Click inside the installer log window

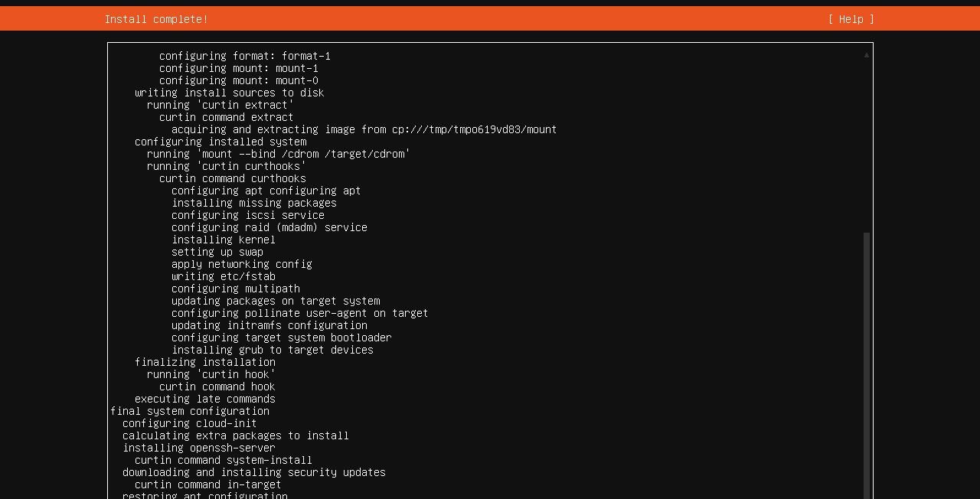[490, 268]
